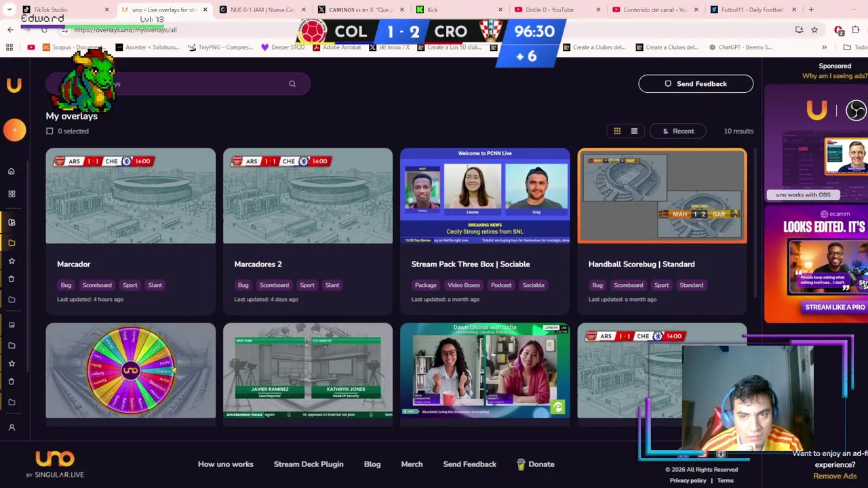Click the red extension icon with badge
The width and height of the screenshot is (868, 488).
(x=839, y=30)
